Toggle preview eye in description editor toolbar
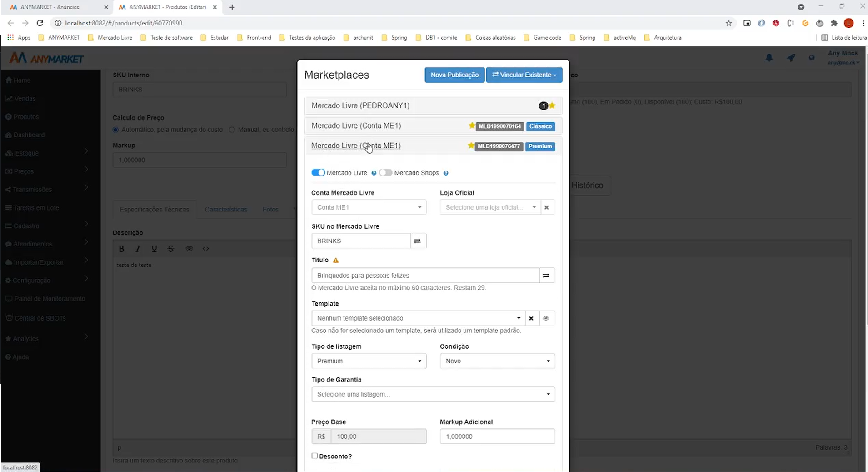This screenshot has width=868, height=472. (x=190, y=249)
